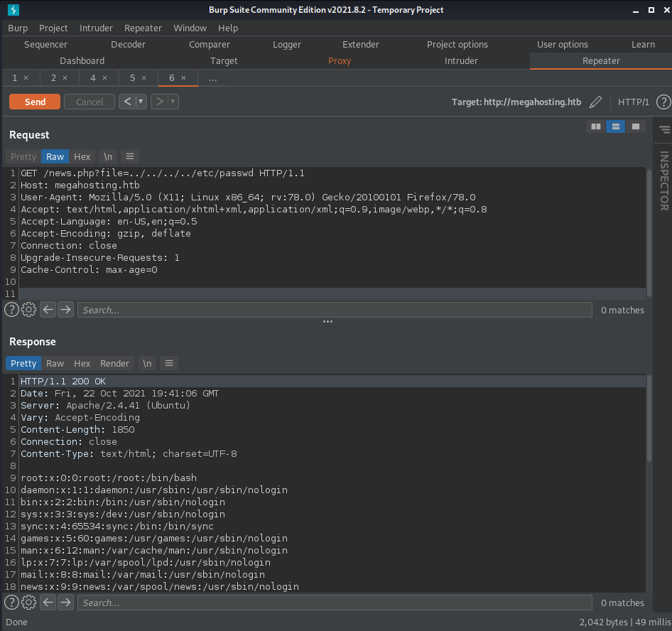Switch Response view to Pretty

[23, 363]
